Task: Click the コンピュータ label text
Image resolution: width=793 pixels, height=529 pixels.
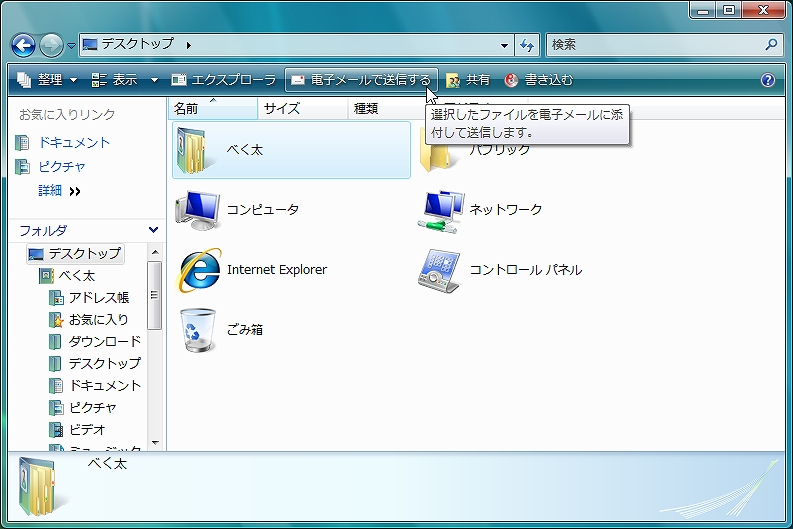Action: [x=263, y=209]
